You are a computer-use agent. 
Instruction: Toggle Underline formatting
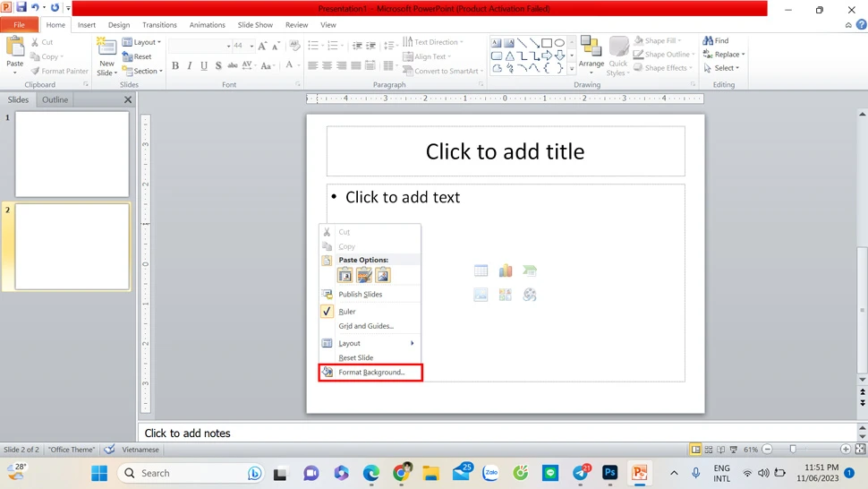[204, 66]
